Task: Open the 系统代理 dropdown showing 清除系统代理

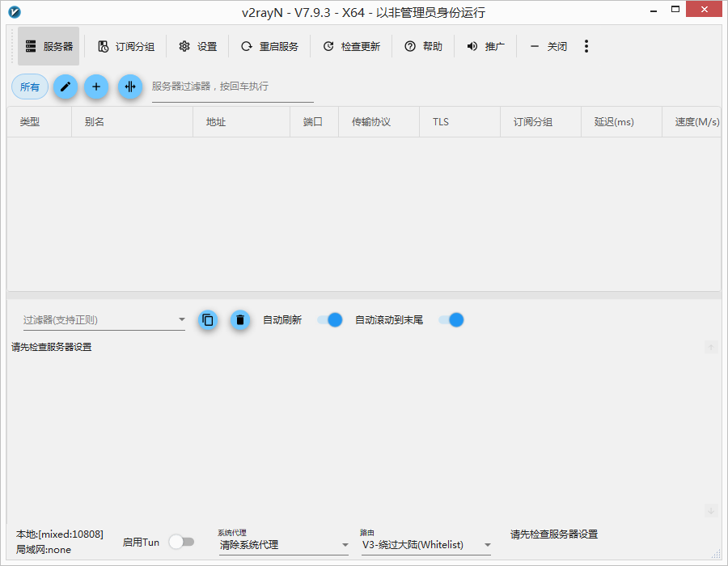Action: click(284, 545)
